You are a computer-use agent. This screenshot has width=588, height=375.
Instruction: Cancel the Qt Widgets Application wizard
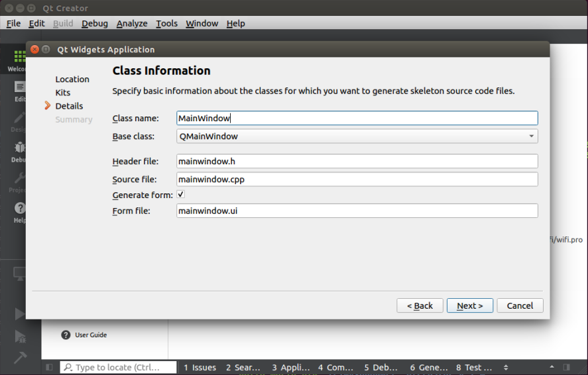point(520,305)
